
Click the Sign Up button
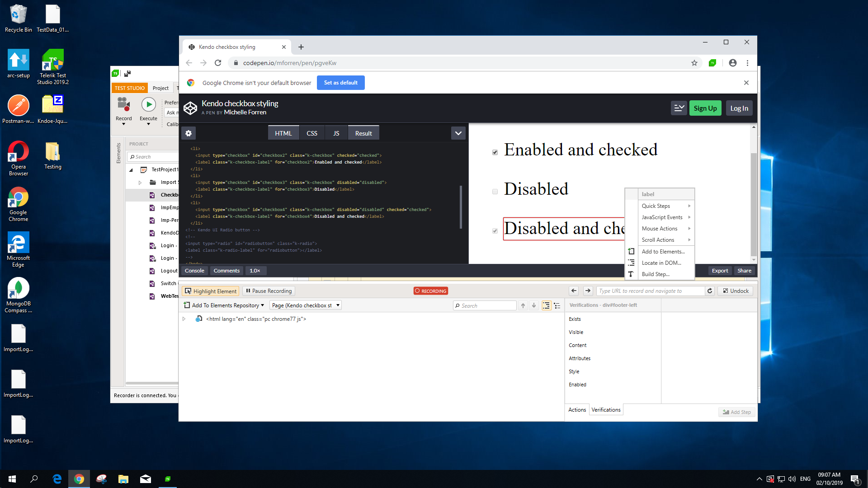(x=705, y=108)
